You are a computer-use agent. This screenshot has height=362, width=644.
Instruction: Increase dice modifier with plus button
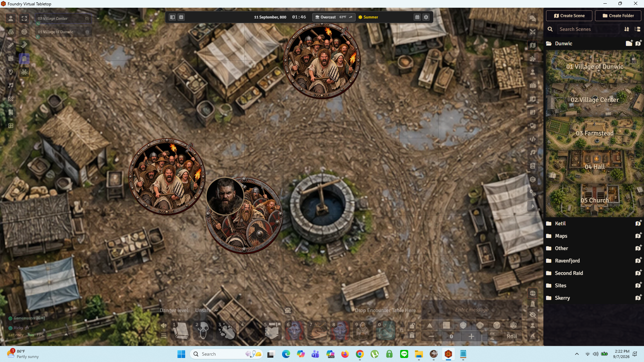pos(471,336)
